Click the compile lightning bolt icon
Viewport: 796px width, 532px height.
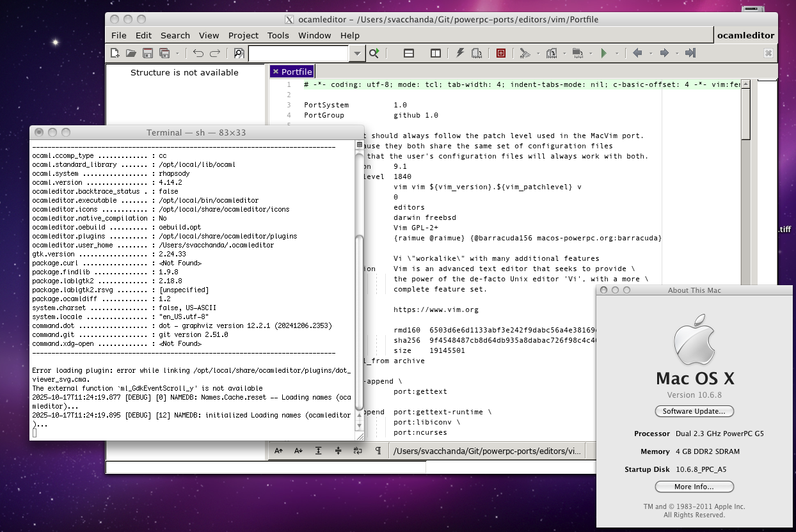460,53
